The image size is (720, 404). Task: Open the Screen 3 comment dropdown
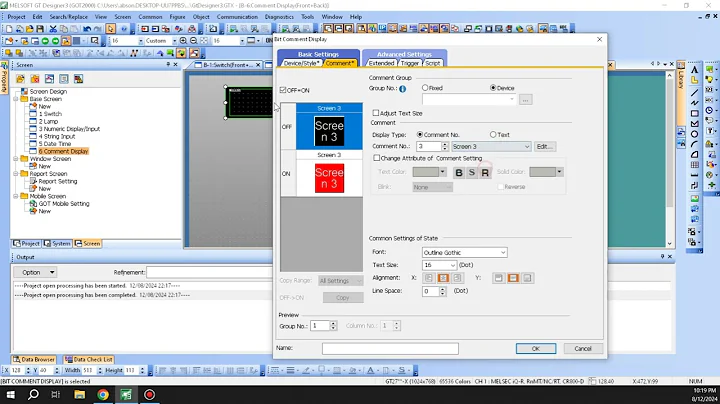click(491, 146)
